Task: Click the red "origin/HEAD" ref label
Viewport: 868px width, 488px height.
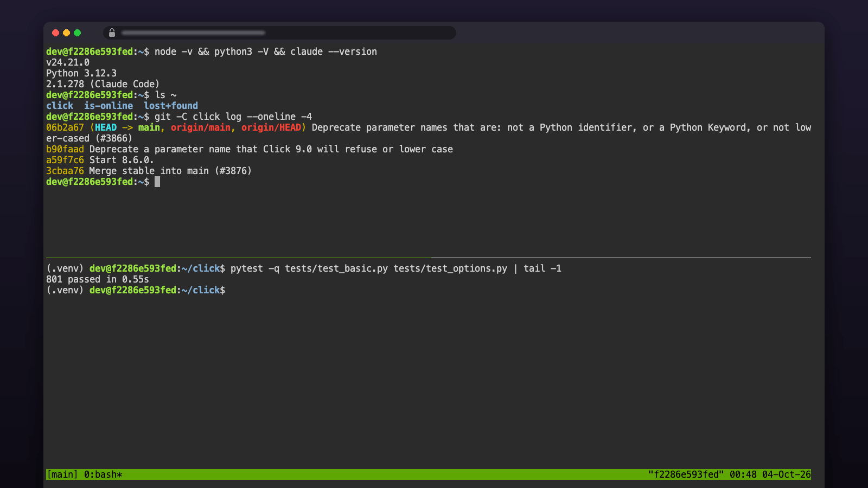Action: point(271,127)
